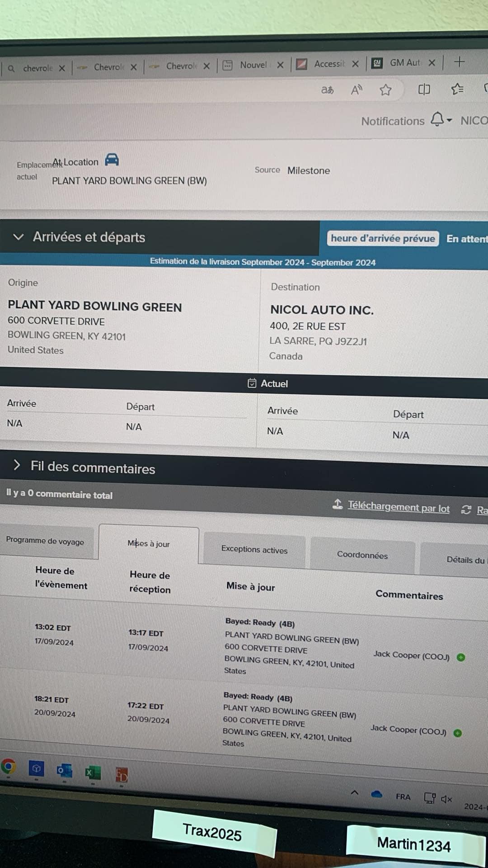Open the read aloud icon
The image size is (488, 868).
click(357, 90)
